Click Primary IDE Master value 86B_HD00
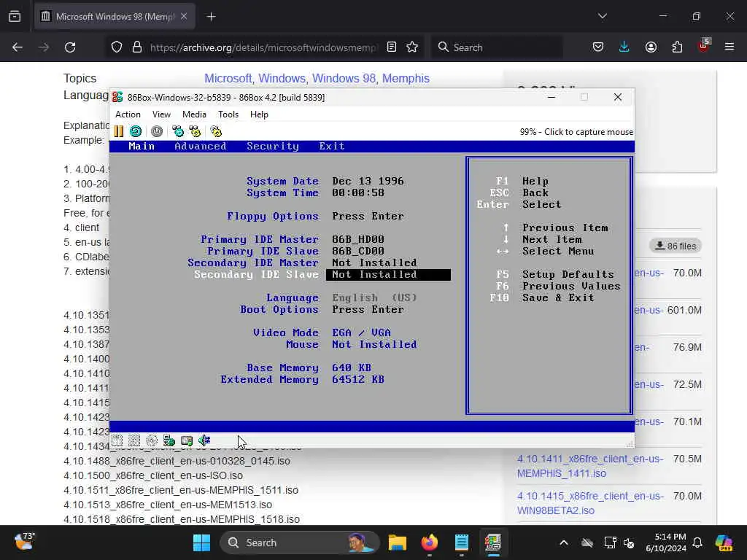This screenshot has height=560, width=747. (357, 239)
